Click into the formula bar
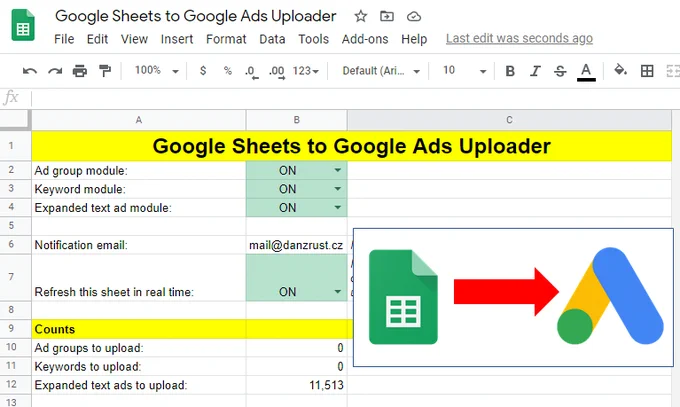The width and height of the screenshot is (680, 407). pos(356,98)
